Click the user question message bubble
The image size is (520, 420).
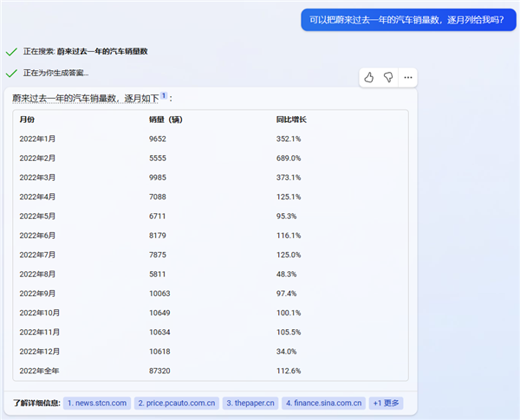(x=408, y=20)
